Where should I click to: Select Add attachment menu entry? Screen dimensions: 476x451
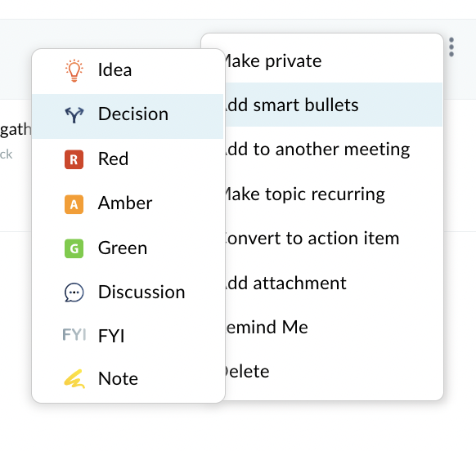334,283
